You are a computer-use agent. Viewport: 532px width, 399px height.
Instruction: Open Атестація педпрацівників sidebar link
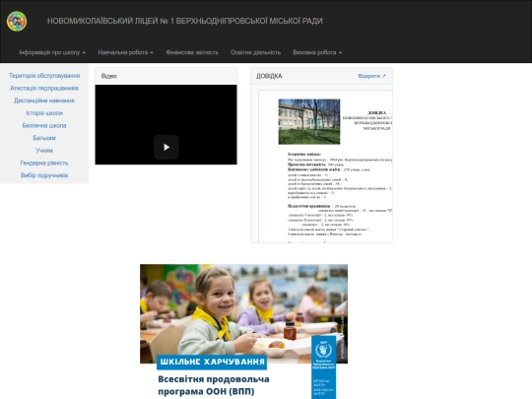[x=44, y=89]
